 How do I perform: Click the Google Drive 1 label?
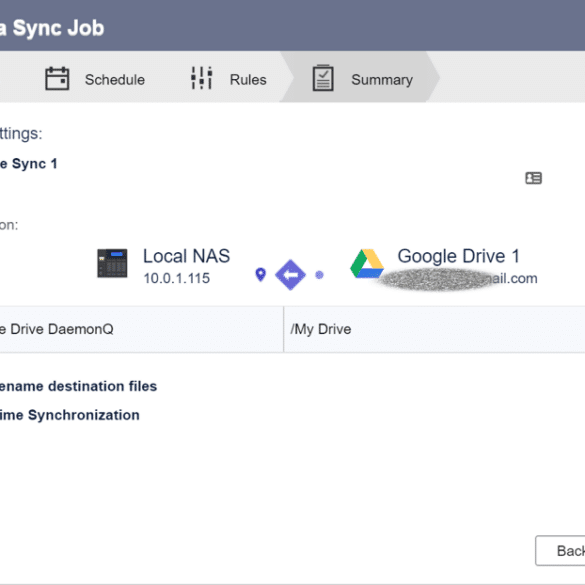459,256
